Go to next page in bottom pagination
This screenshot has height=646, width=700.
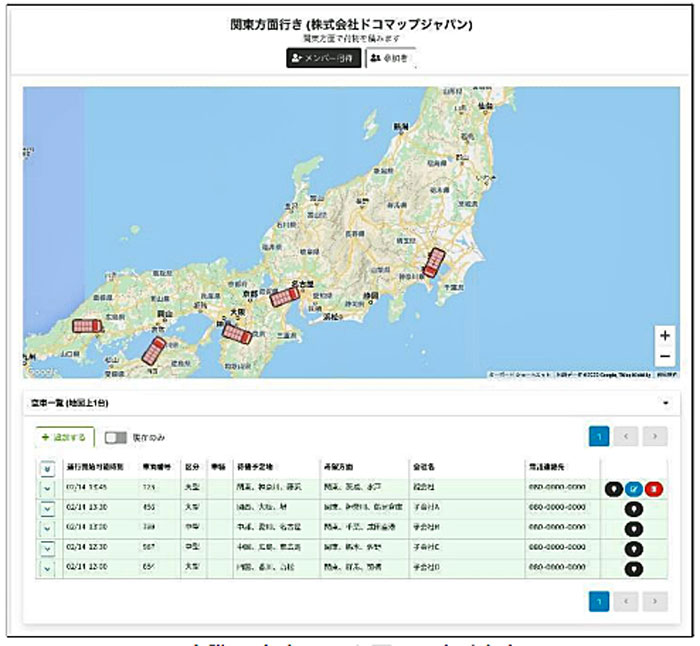pyautogui.click(x=655, y=601)
